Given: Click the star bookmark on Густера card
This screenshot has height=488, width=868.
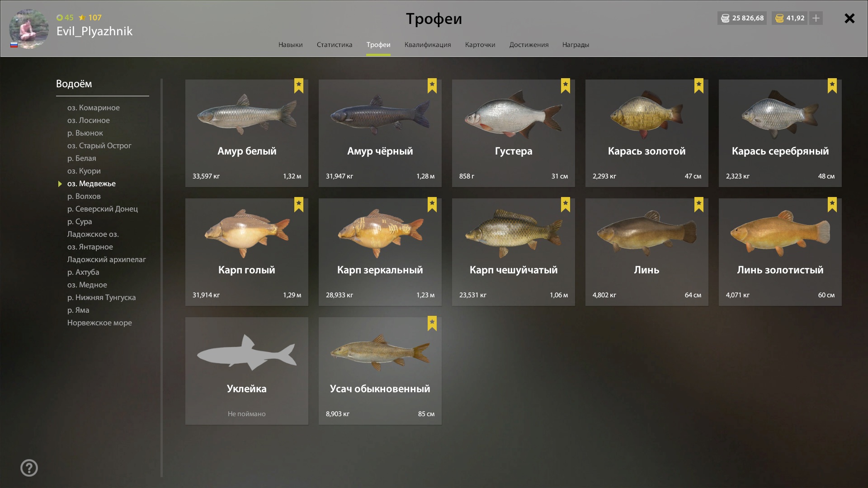Looking at the screenshot, I should [x=566, y=86].
